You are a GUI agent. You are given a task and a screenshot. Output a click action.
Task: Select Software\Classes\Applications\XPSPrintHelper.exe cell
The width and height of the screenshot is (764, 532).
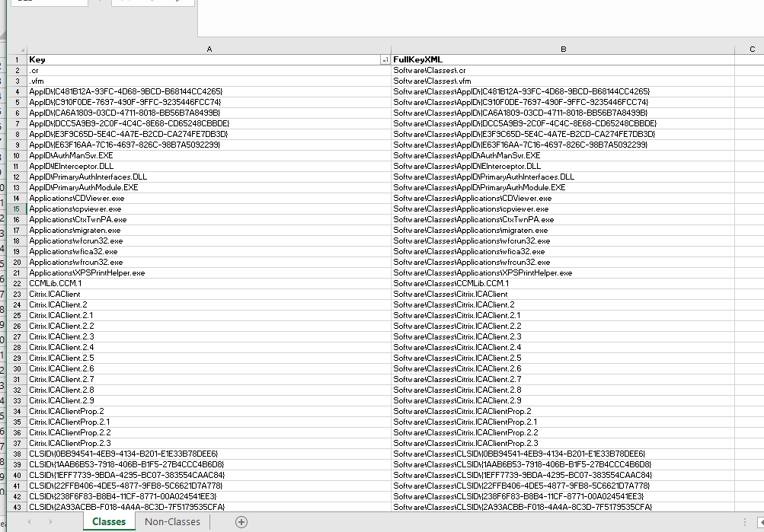click(x=563, y=273)
